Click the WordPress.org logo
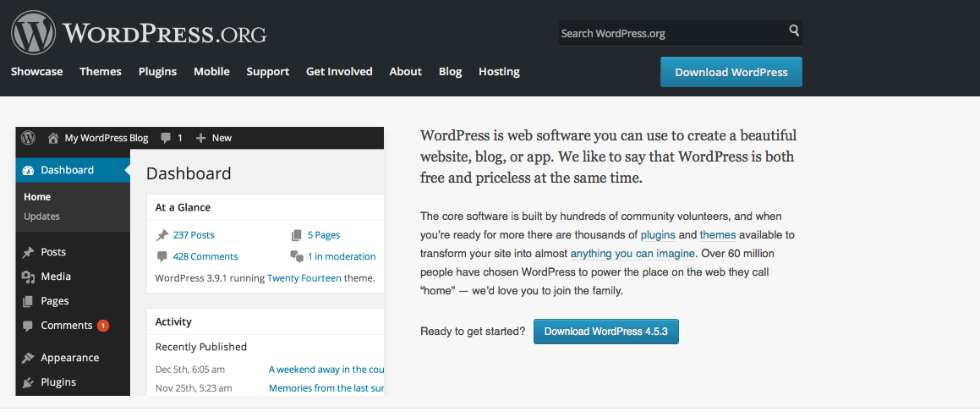 (139, 32)
